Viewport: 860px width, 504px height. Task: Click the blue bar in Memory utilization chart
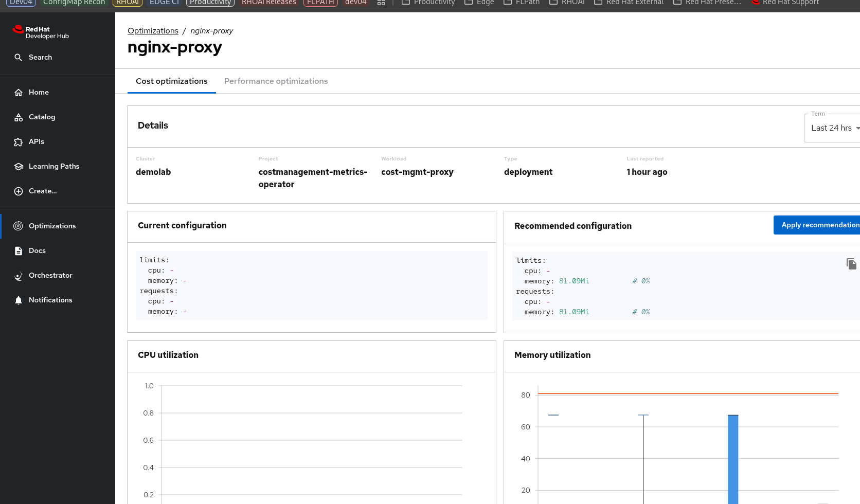733,458
